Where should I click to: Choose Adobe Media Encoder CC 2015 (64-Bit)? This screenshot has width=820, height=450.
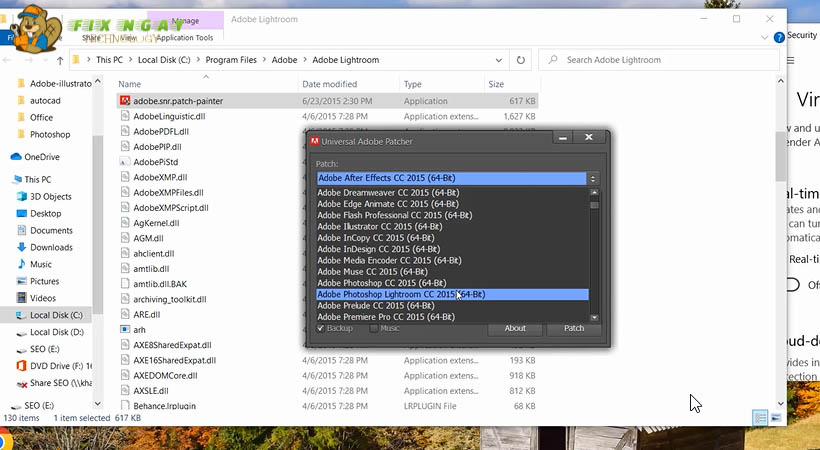tap(452, 260)
